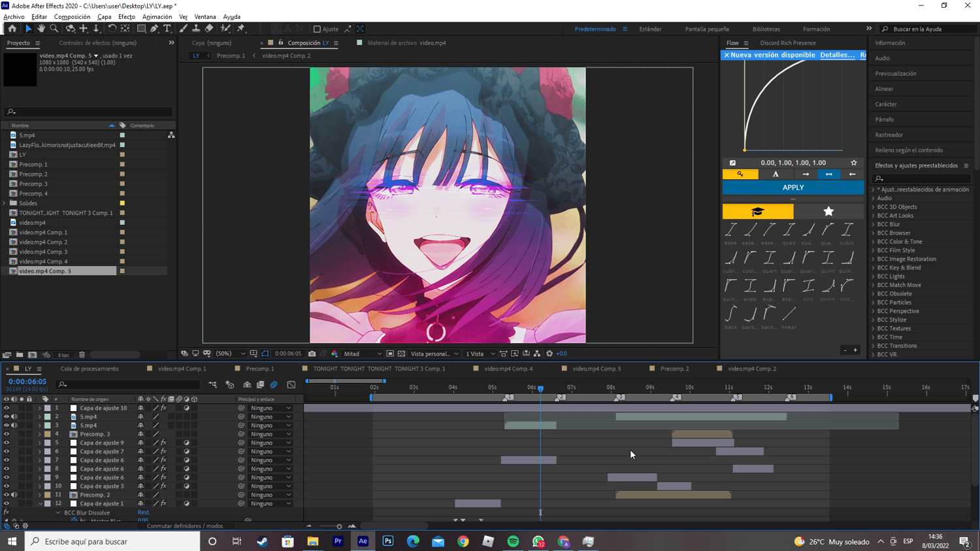Mute audio of layer 2 5.mp4
This screenshot has height=551, width=980.
pos(14,416)
